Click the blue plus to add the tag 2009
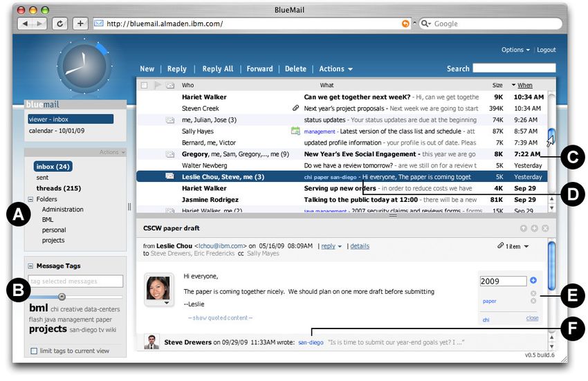The image size is (588, 381). [x=533, y=280]
